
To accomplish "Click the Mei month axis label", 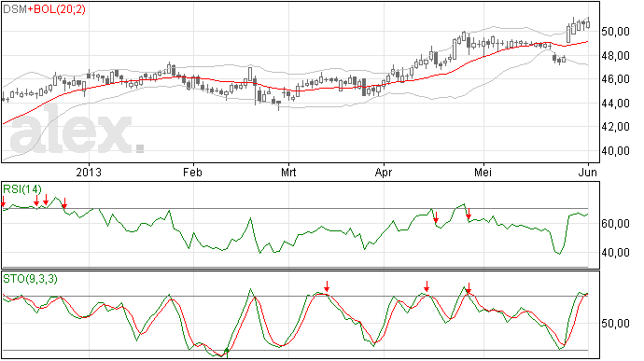I will [x=483, y=172].
